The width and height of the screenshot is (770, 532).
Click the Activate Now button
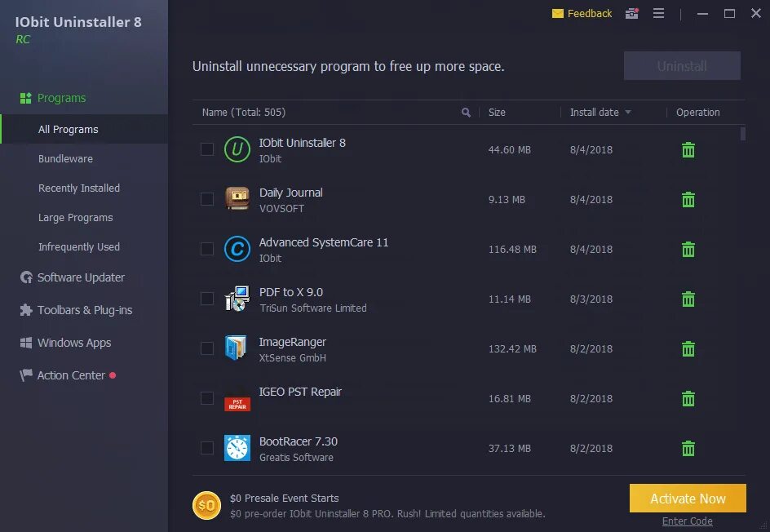(x=688, y=499)
